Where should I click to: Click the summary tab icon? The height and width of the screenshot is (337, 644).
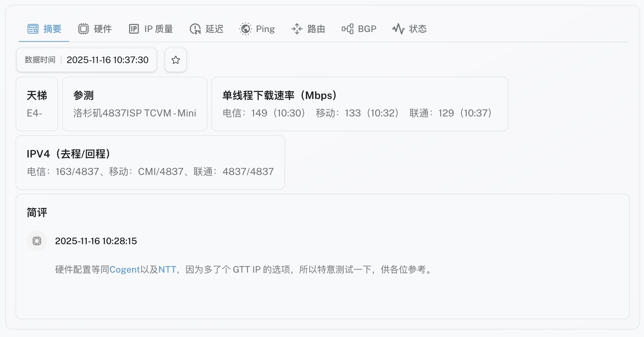pos(33,29)
